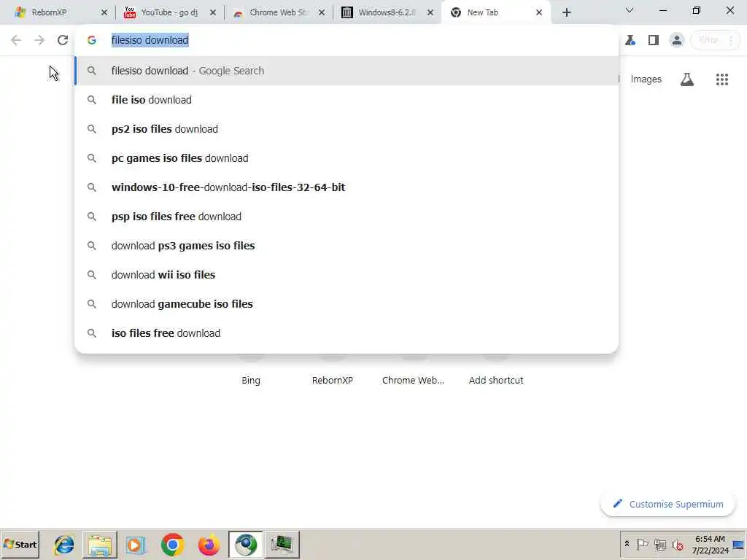Screen dimensions: 747x560
Task: Choose suggestion download wii iso files
Action: [347, 275]
